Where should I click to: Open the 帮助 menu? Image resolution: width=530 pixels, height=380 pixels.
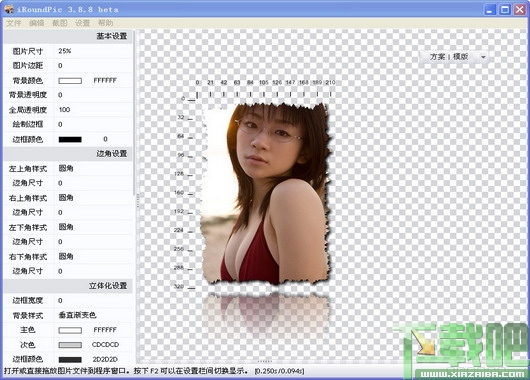pos(105,23)
